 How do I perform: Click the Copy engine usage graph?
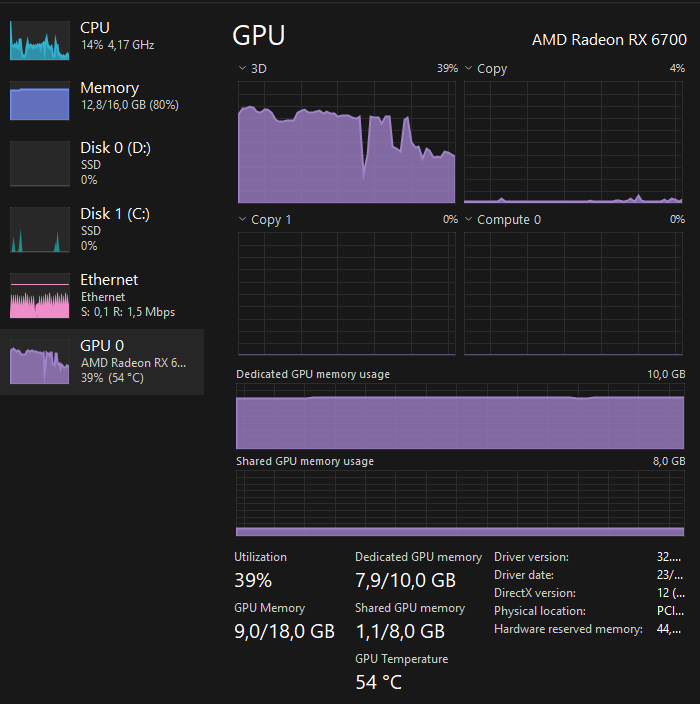click(573, 142)
